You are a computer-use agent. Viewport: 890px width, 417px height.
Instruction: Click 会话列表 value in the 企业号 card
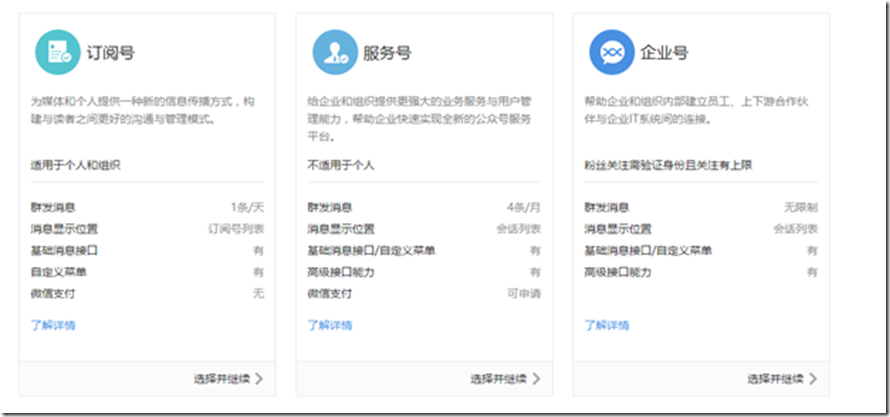point(796,229)
